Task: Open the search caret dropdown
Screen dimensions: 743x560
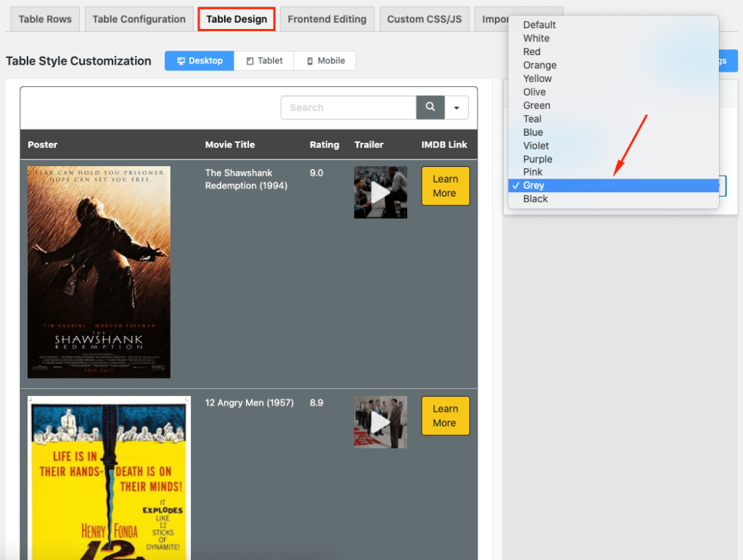Action: pyautogui.click(x=456, y=107)
